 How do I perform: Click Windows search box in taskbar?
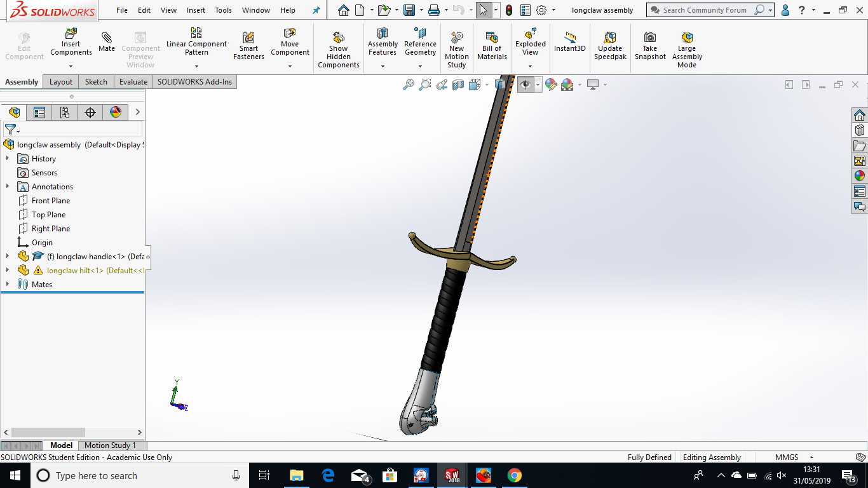pos(139,475)
